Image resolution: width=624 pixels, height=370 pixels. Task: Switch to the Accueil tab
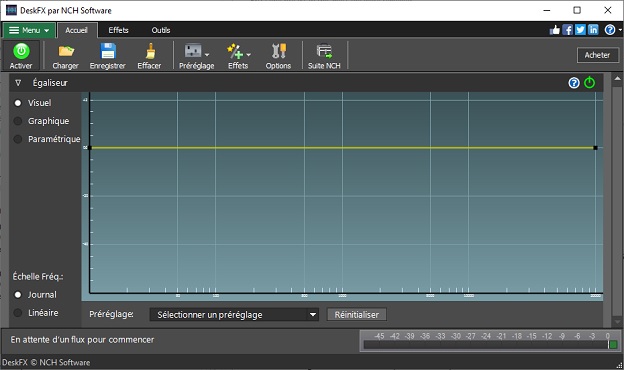(x=76, y=30)
